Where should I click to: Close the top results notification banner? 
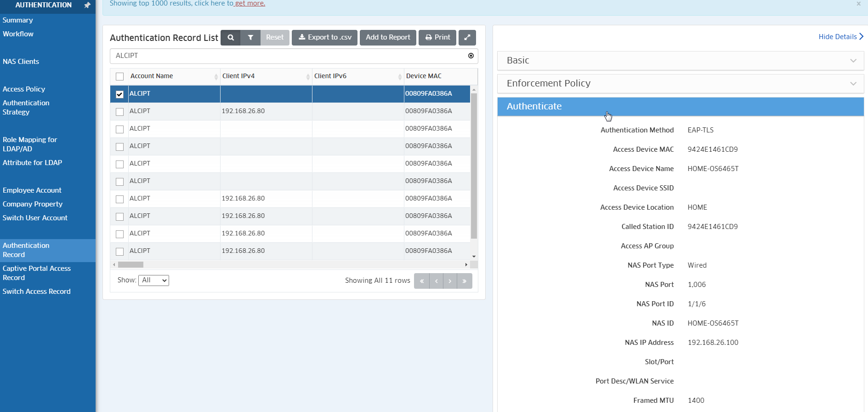click(x=858, y=4)
